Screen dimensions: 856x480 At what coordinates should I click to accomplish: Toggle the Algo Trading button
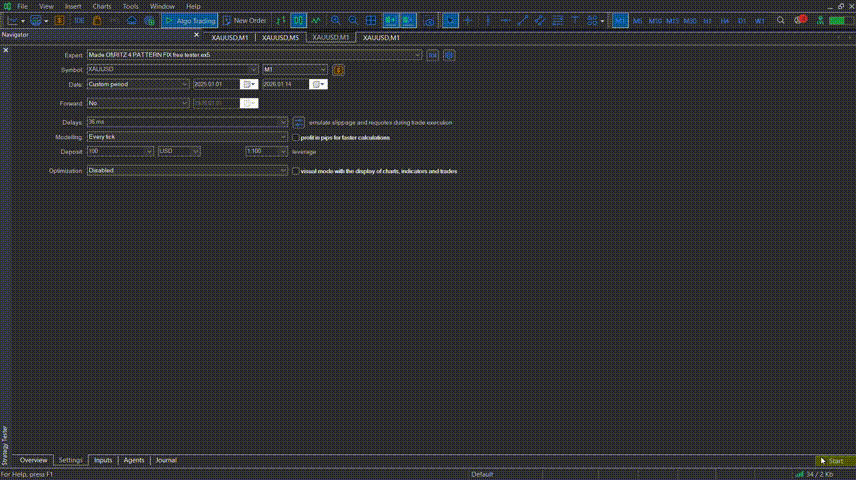189,20
